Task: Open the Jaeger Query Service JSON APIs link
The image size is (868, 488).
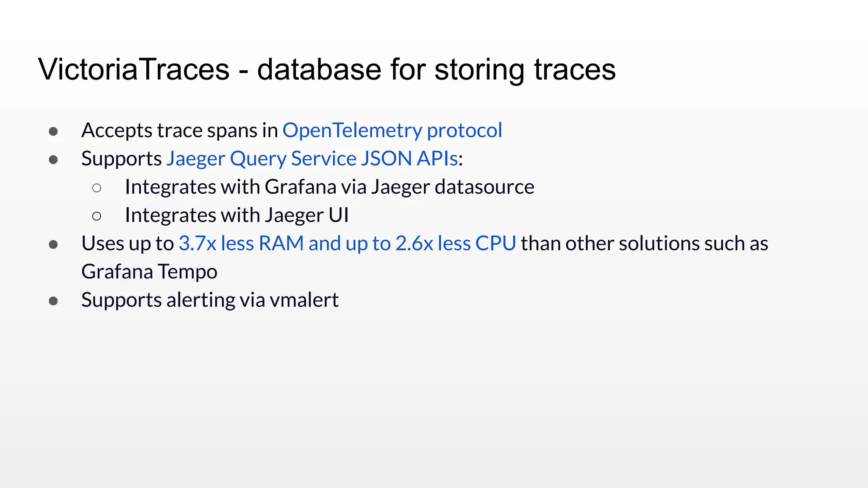Action: tap(312, 159)
